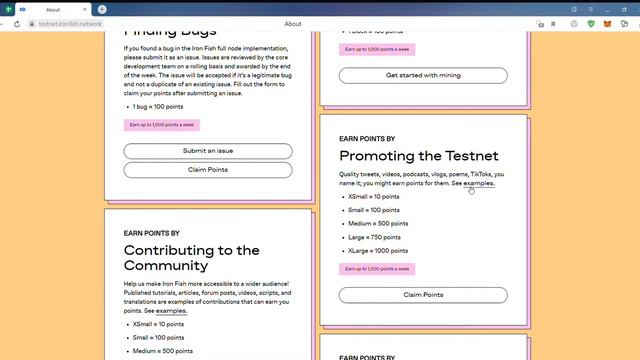640x360 pixels.
Task: Click the About page title in the toolbar
Action: tap(293, 24)
